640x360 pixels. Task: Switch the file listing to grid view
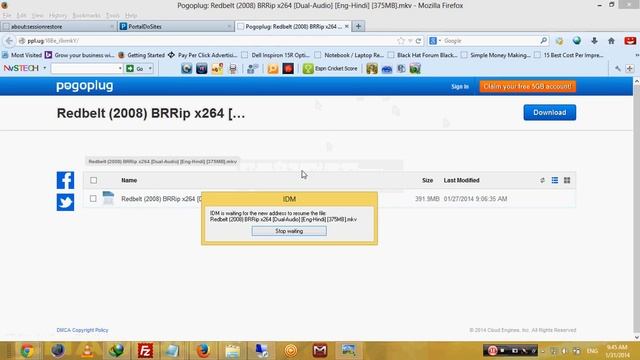(x=567, y=180)
